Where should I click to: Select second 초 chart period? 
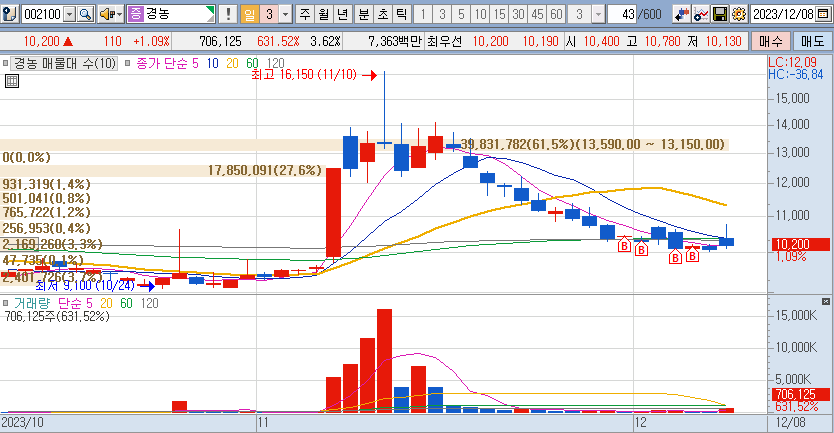(383, 14)
